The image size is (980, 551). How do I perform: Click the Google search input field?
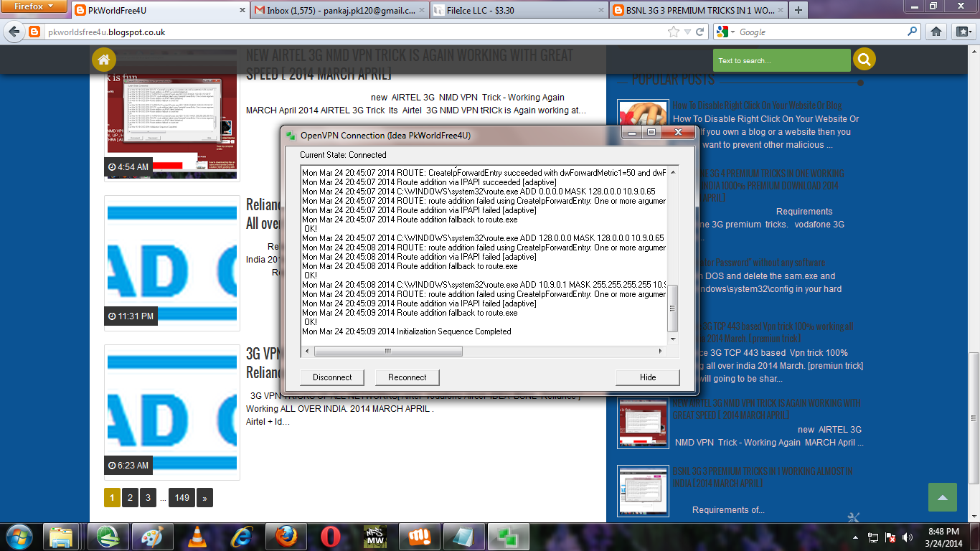coord(819,32)
